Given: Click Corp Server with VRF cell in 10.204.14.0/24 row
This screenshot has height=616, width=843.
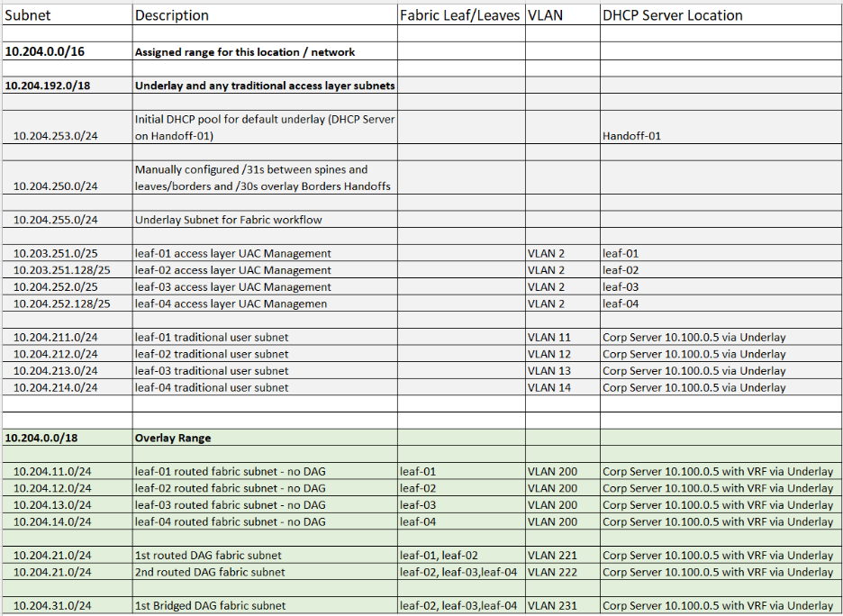Looking at the screenshot, I should tap(721, 521).
